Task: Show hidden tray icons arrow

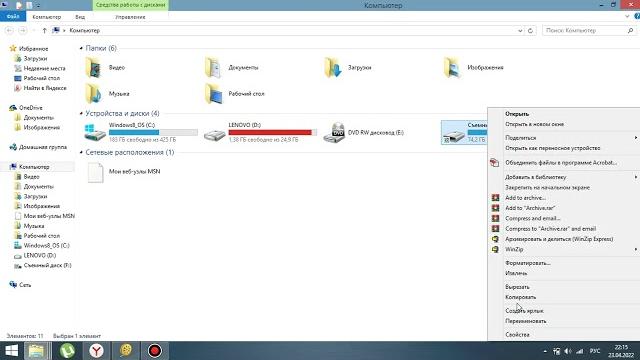Action: 545,351
